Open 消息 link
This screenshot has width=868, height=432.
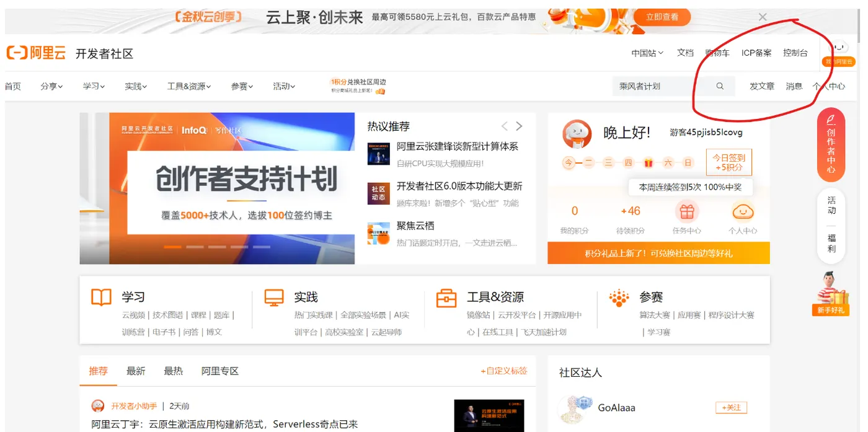tap(794, 86)
